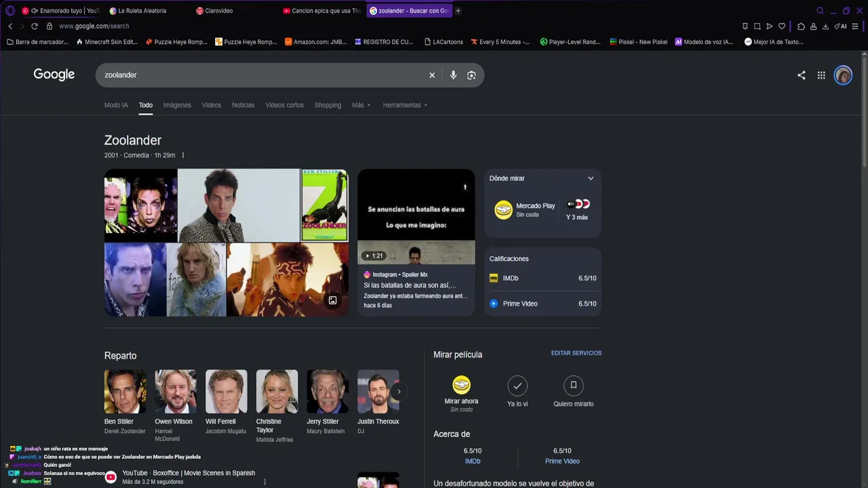Image resolution: width=868 pixels, height=488 pixels.
Task: Open the Videos cortos tab
Action: (x=285, y=105)
